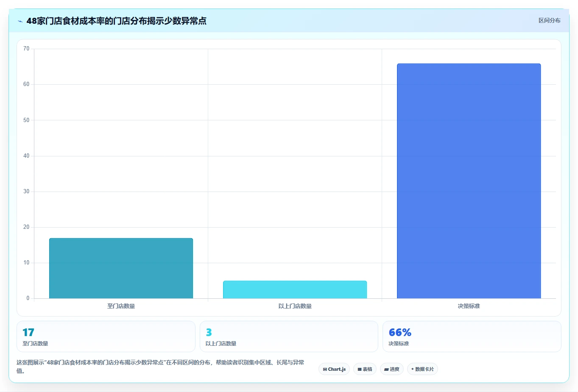Viewport: 578px width, 392px height.
Task: Click the y-axis value 30
Action: [x=26, y=192]
